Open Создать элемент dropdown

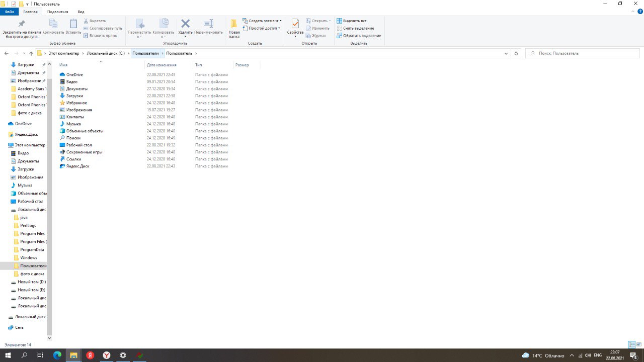262,21
